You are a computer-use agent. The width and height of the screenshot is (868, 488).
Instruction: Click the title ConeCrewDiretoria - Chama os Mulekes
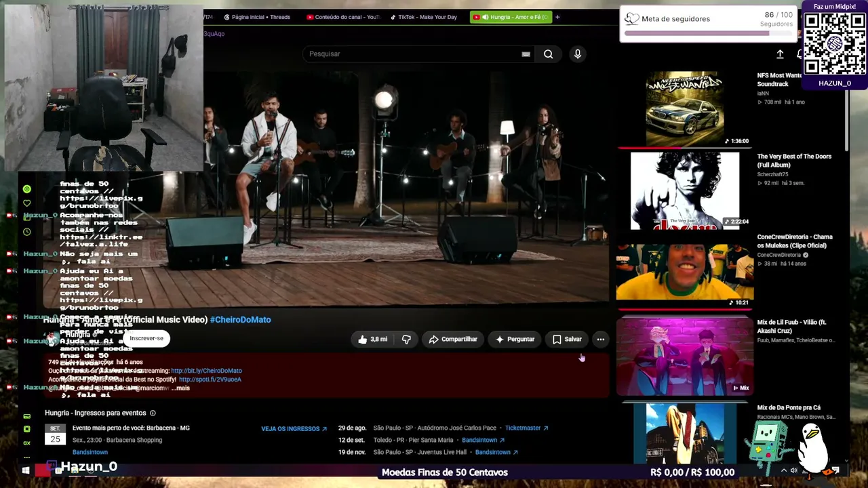tap(795, 241)
